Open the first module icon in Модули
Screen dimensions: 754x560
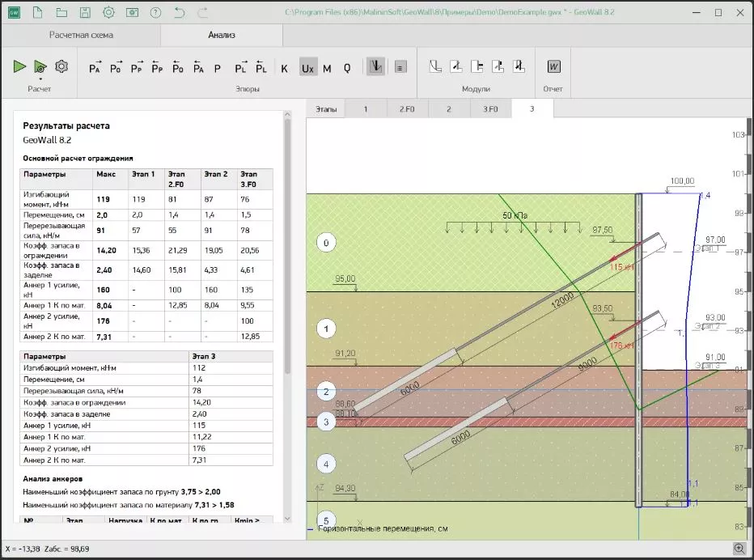pyautogui.click(x=434, y=67)
